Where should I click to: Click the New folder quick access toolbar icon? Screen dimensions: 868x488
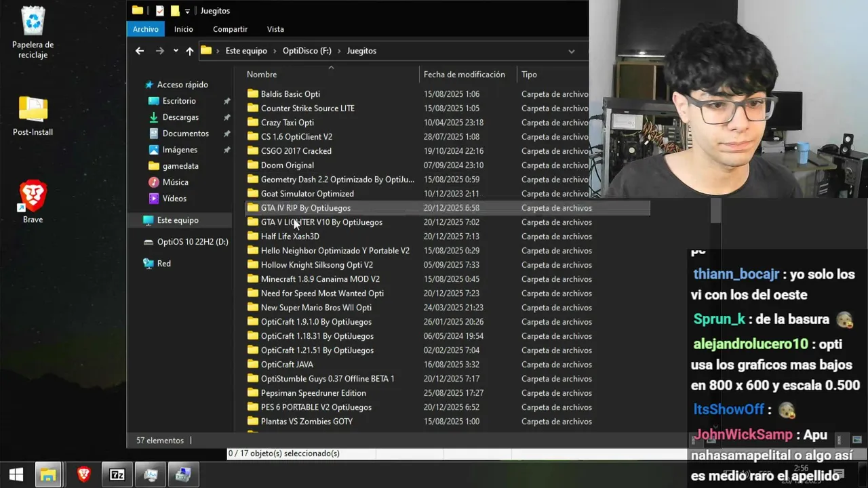[175, 11]
